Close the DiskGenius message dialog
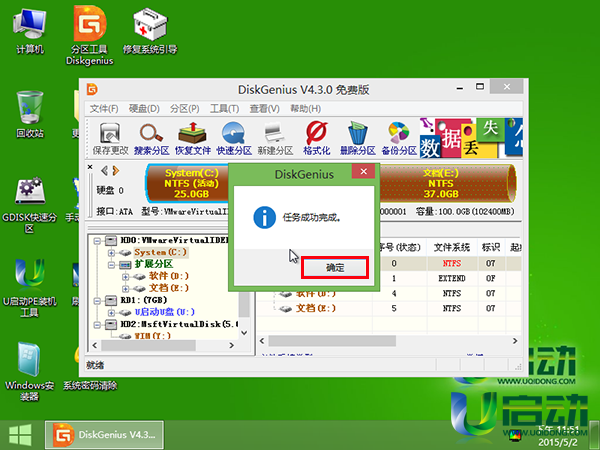 click(x=364, y=171)
